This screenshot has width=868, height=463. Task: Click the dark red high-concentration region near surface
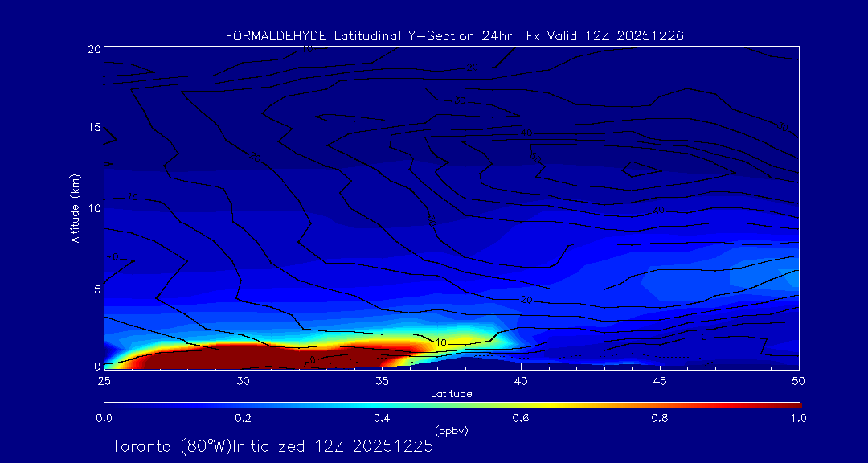click(241, 355)
